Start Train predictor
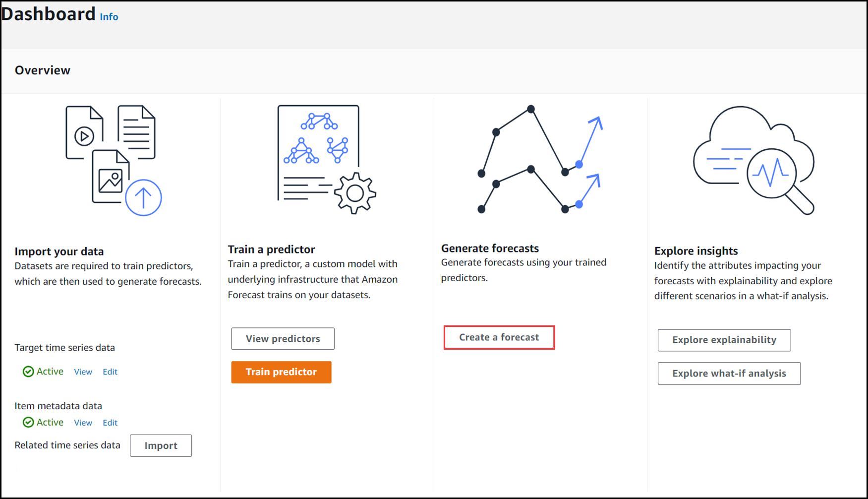Screen dimensions: 868x499 click(x=281, y=372)
